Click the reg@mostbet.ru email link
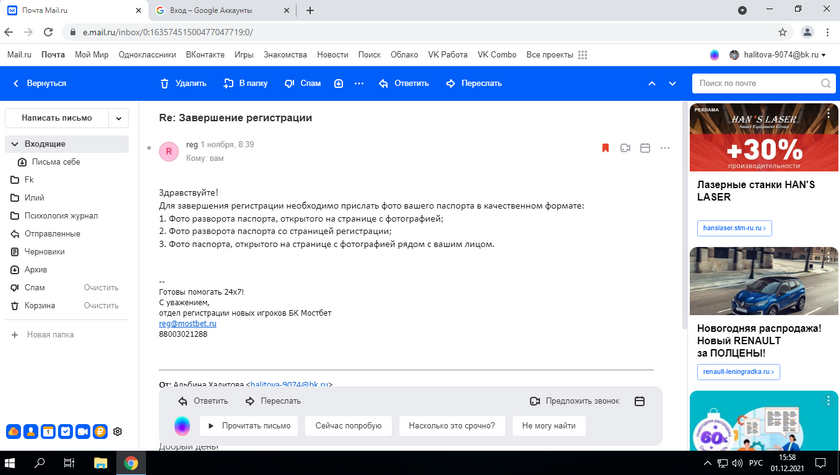 (x=188, y=323)
